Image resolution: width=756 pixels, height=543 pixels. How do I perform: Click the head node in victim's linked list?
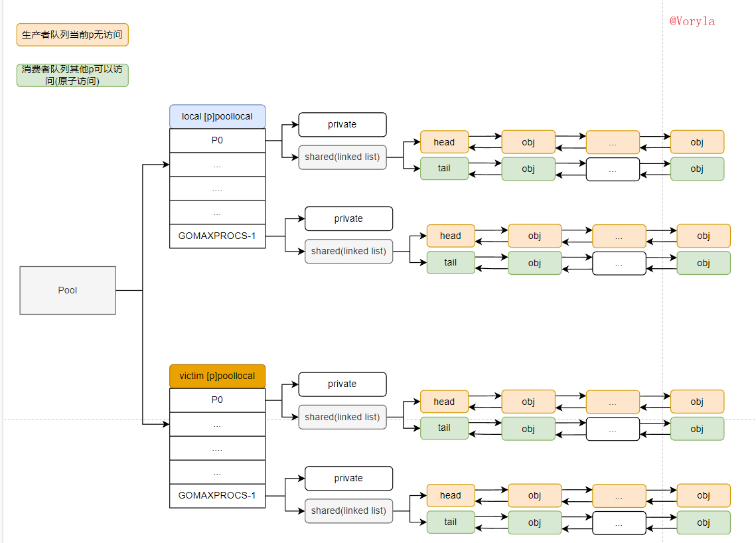pos(444,401)
